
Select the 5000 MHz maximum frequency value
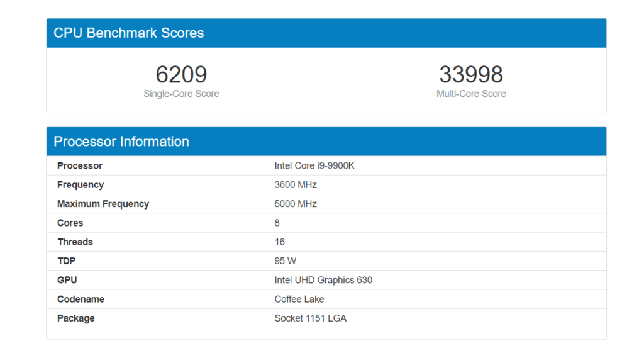[296, 204]
